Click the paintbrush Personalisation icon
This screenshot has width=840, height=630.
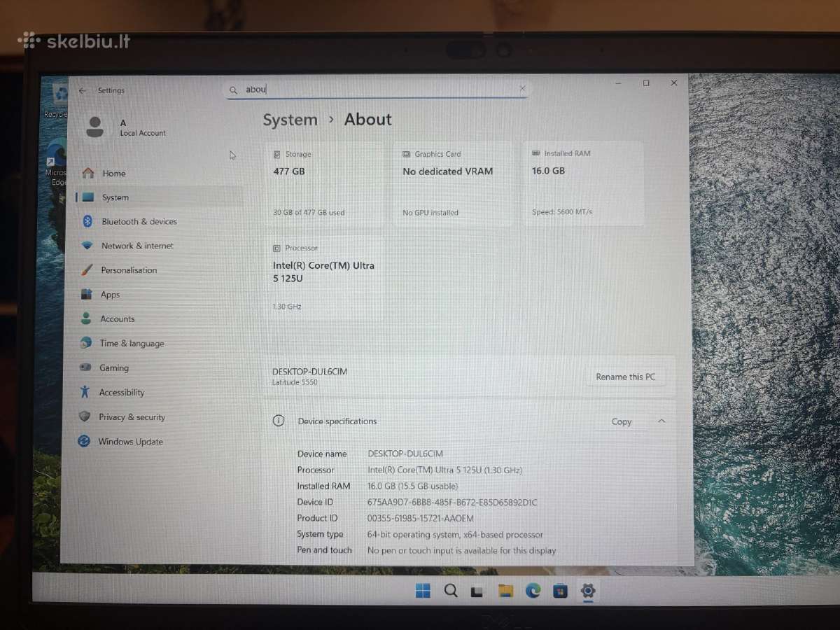point(87,270)
